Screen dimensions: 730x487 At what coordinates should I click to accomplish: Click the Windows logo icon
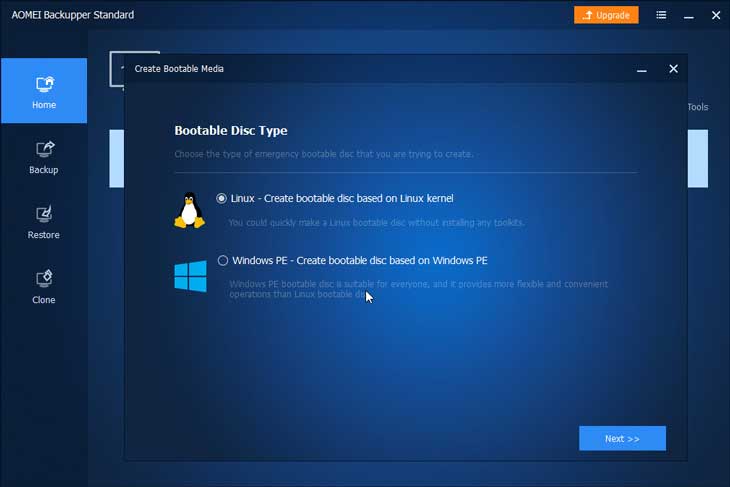coord(190,276)
